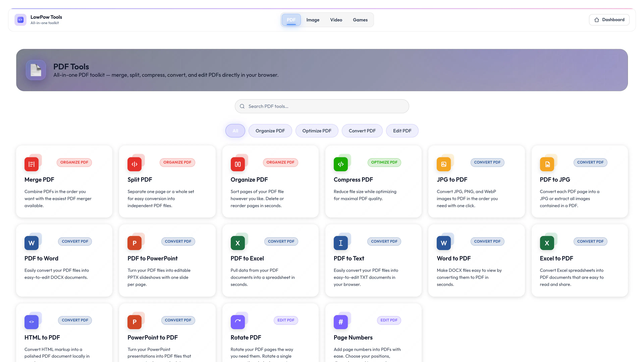Focus the Search PDF tools field
The width and height of the screenshot is (644, 362).
322,106
